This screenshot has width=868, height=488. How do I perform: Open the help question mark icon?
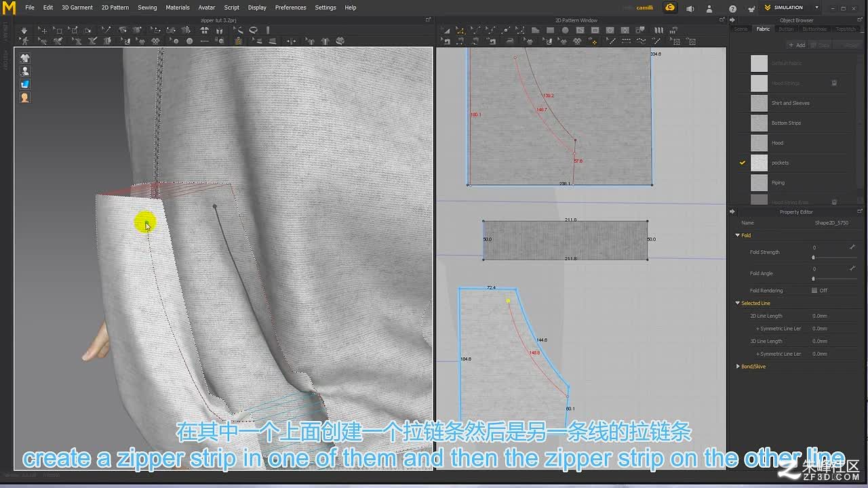click(x=732, y=8)
